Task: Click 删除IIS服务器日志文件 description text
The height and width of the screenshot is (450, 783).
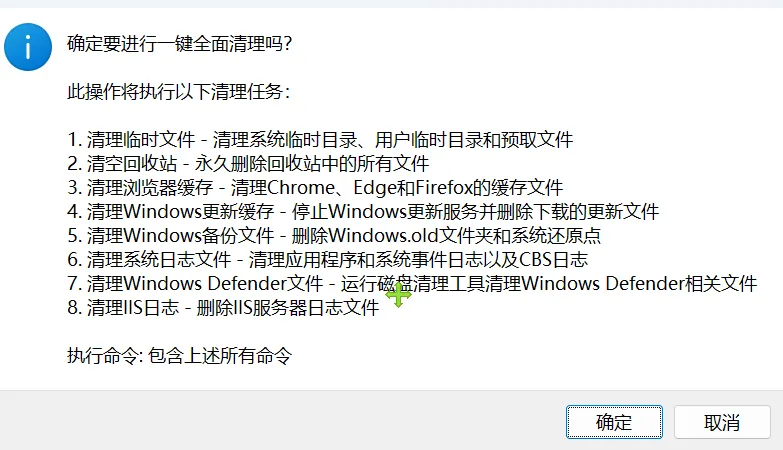Action: (x=288, y=308)
